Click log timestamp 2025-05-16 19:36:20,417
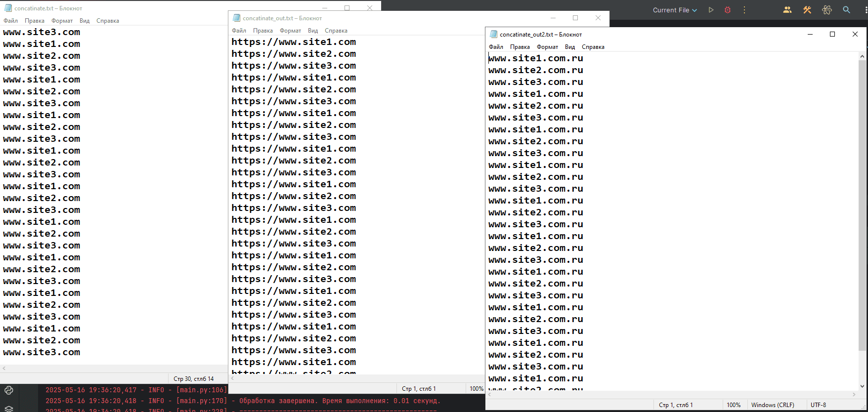Viewport: 868px width, 412px height. pyautogui.click(x=91, y=390)
